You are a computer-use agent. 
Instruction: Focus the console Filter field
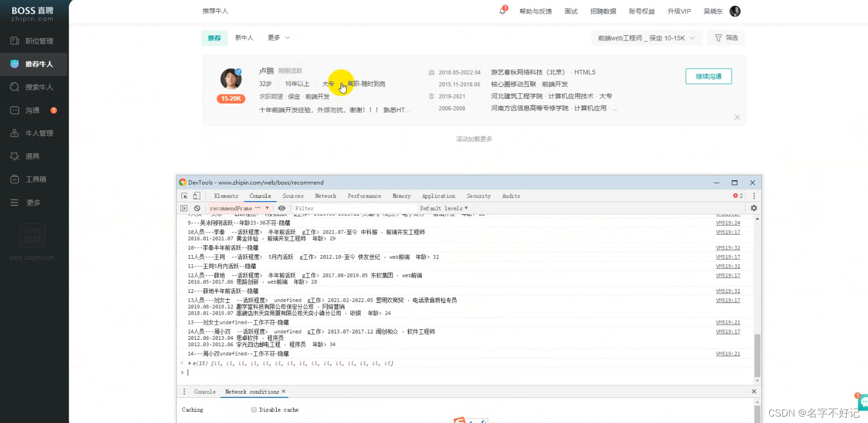(x=354, y=209)
